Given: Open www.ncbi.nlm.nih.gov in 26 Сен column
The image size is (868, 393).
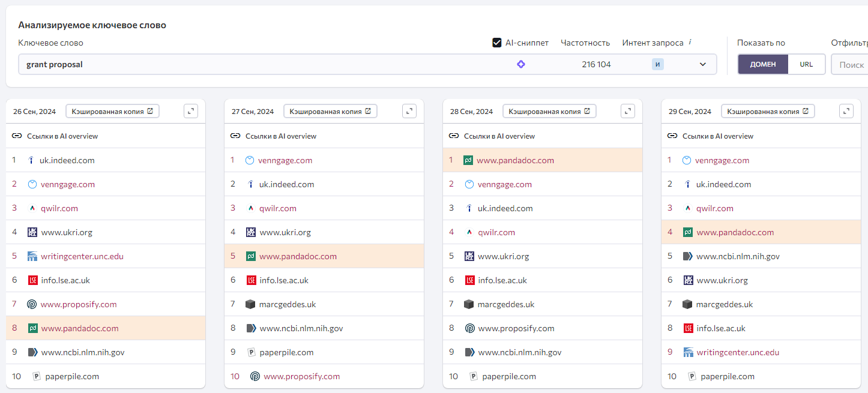Looking at the screenshot, I should click(83, 352).
